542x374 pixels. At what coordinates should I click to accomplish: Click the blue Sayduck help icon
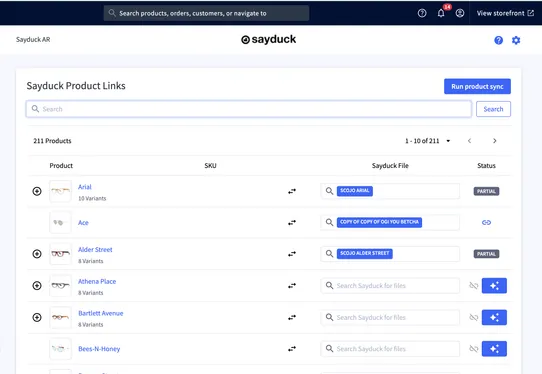(x=498, y=40)
